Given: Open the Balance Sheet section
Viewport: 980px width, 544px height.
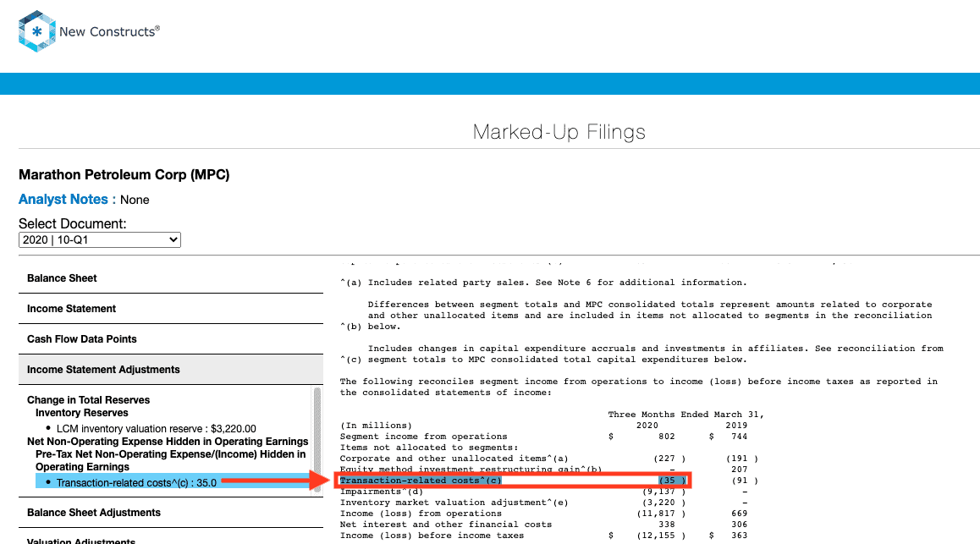Looking at the screenshot, I should point(171,278).
